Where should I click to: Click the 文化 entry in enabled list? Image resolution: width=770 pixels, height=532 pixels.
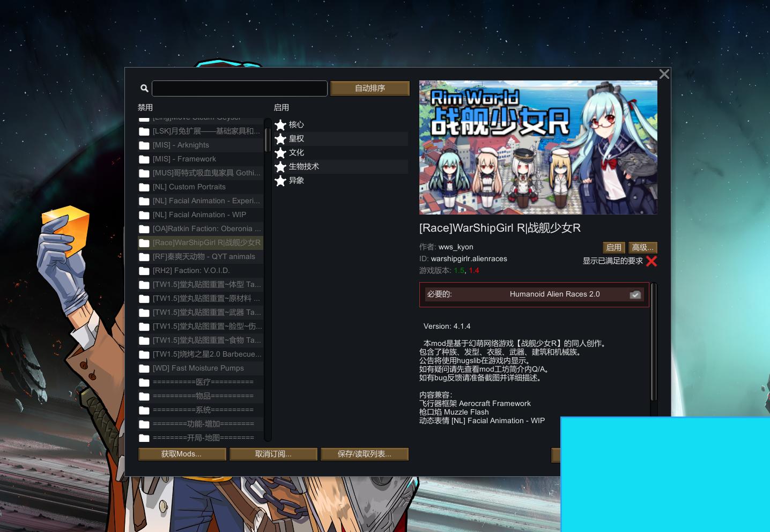point(341,153)
